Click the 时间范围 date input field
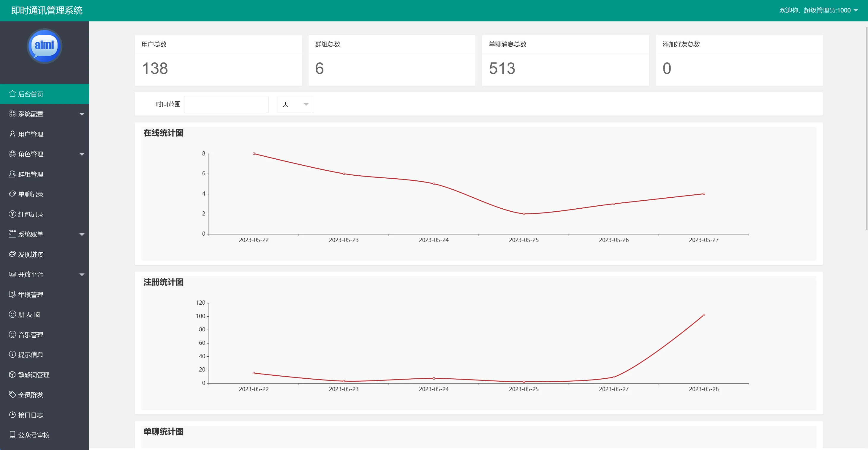This screenshot has height=450, width=868. coord(227,104)
